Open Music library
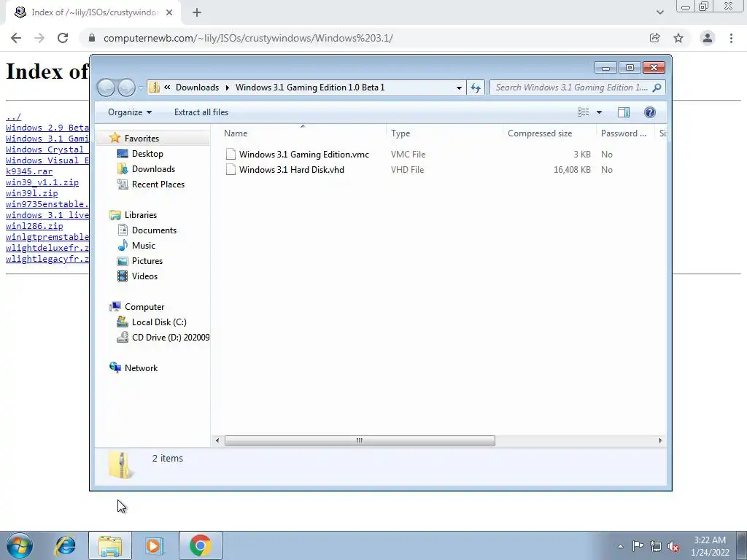 144,245
